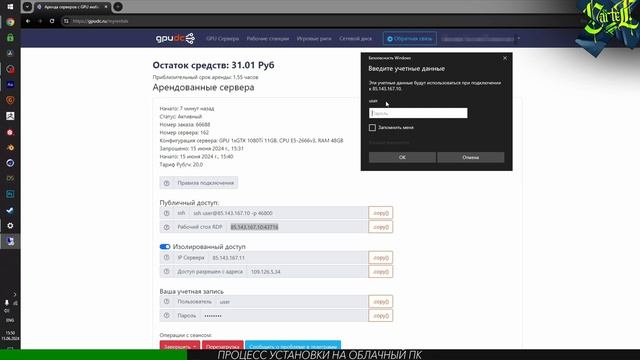Image resolution: width=640 pixels, height=360 pixels.
Task: Click the microphone tray icon
Action: (7, 302)
